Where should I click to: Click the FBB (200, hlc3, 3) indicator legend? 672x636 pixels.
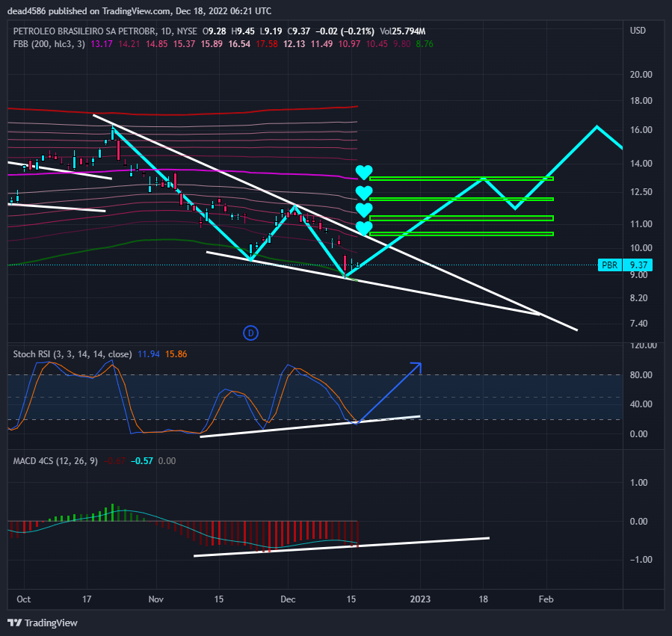pyautogui.click(x=49, y=43)
